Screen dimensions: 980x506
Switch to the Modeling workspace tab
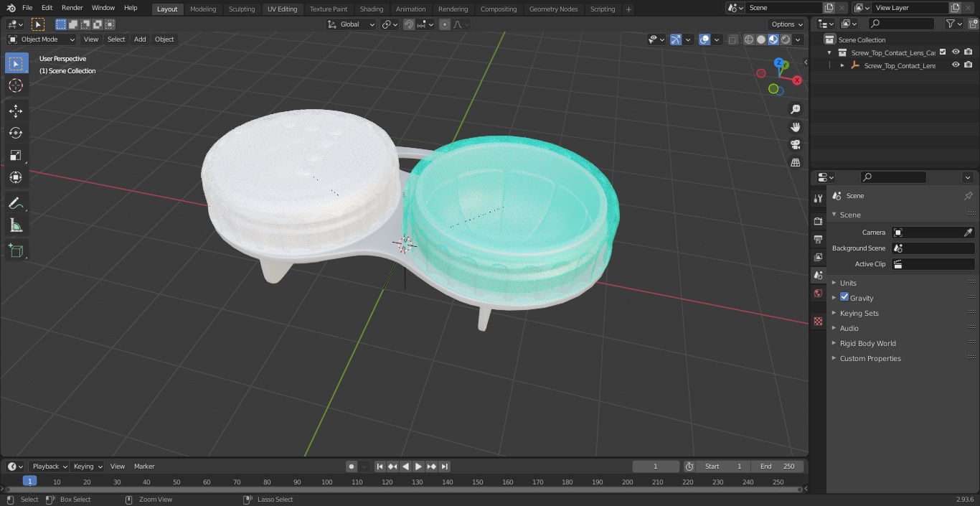pyautogui.click(x=203, y=9)
